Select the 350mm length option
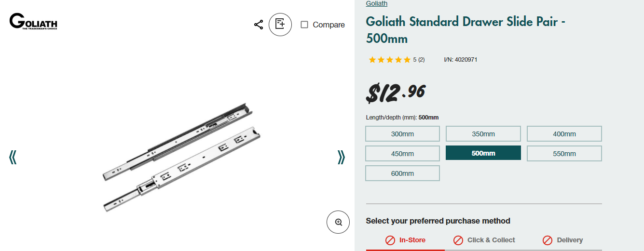This screenshot has width=644, height=251. click(x=483, y=134)
